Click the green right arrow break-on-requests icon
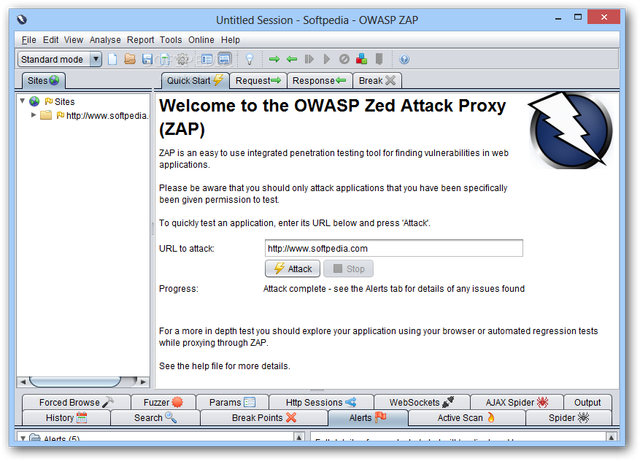 click(274, 60)
